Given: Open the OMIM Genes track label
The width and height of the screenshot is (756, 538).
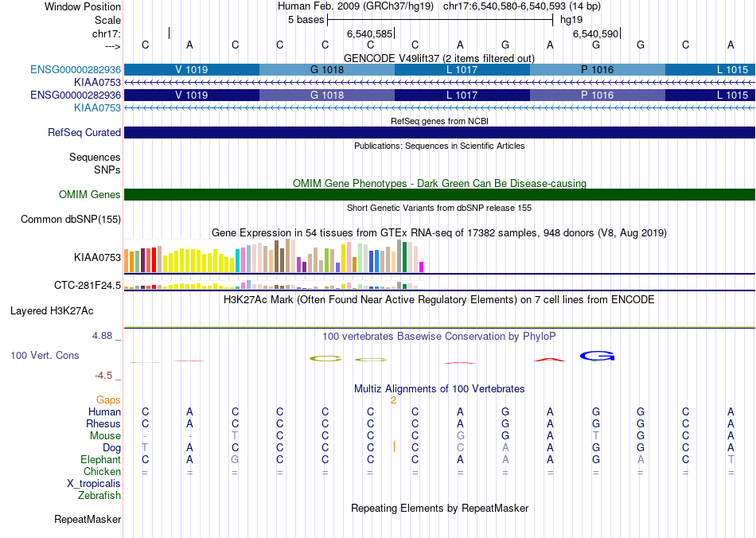Looking at the screenshot, I should pos(89,194).
